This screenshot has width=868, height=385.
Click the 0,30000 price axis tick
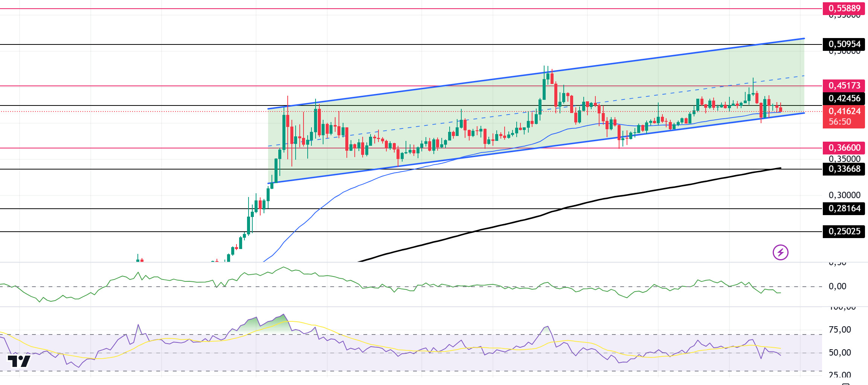pyautogui.click(x=845, y=195)
